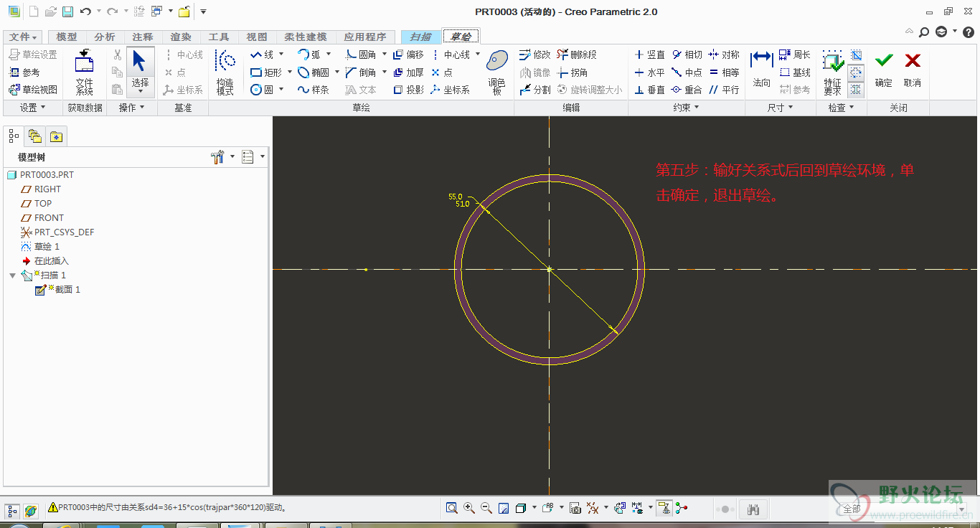Select the 倒角 chamfer tool
This screenshot has width=980, height=528.
pos(361,72)
